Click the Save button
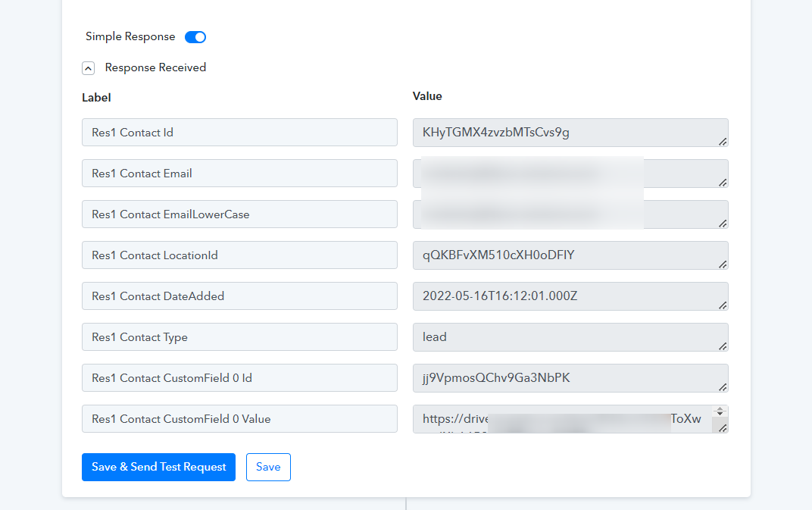 [x=268, y=467]
